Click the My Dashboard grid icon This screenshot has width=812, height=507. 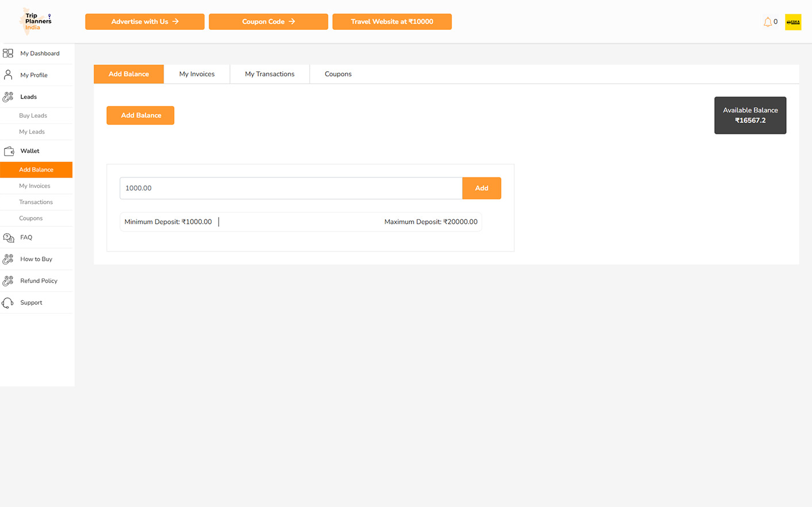pyautogui.click(x=8, y=53)
